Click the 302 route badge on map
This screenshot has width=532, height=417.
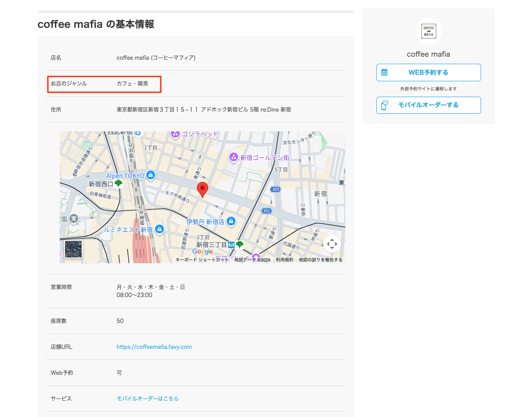pos(267,211)
